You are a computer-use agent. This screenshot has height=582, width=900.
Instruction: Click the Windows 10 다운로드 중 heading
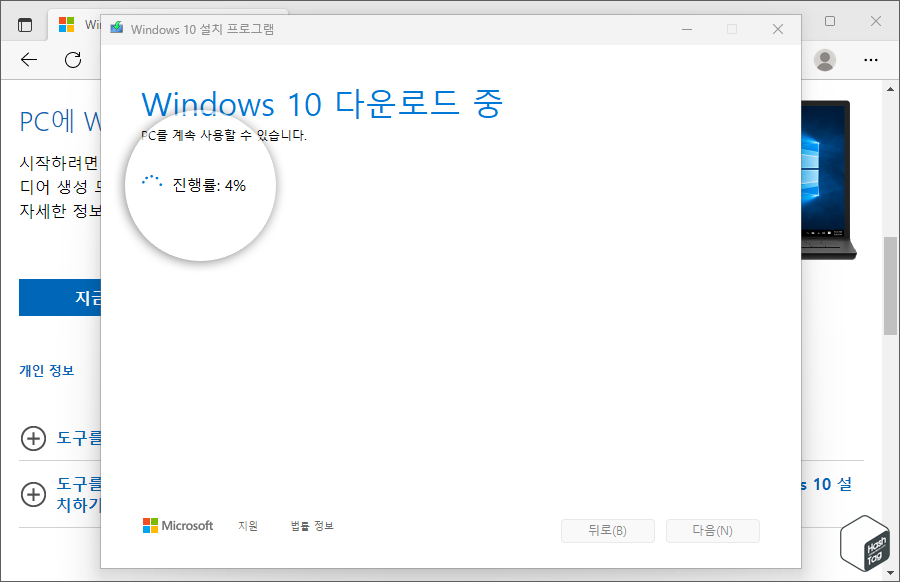pos(322,104)
